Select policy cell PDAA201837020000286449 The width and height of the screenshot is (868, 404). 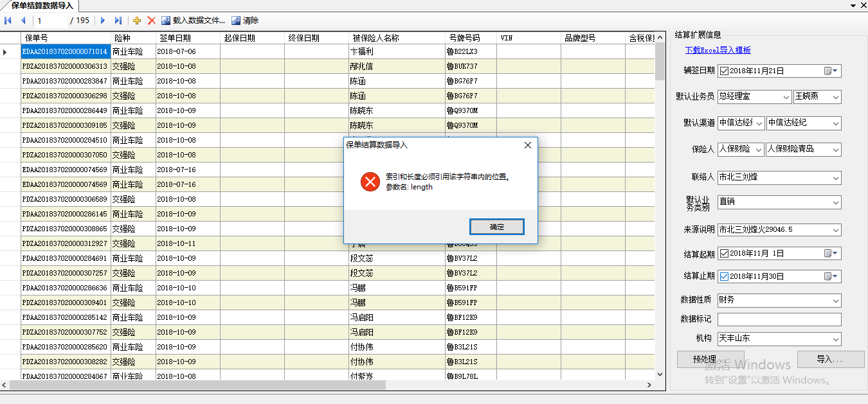pyautogui.click(x=66, y=110)
